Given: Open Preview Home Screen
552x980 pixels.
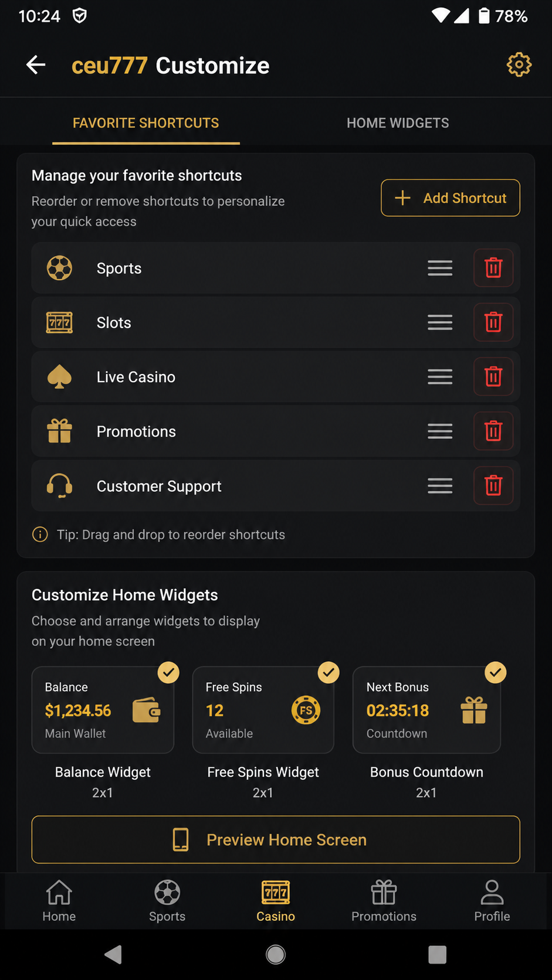Looking at the screenshot, I should (276, 839).
